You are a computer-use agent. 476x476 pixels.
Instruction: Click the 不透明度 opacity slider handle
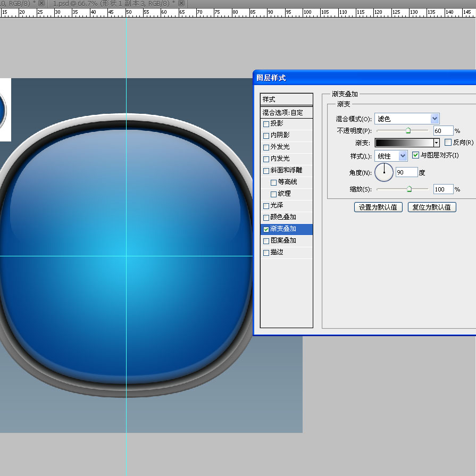[408, 130]
